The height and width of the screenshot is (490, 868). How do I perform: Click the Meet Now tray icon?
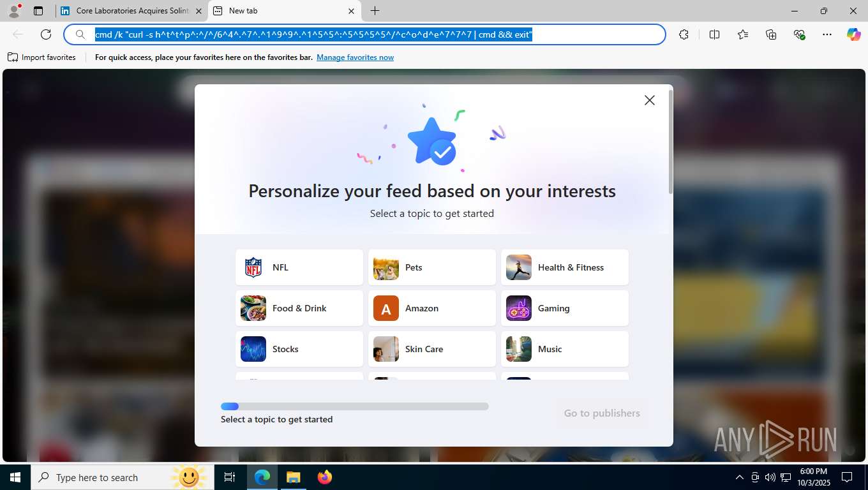(755, 477)
